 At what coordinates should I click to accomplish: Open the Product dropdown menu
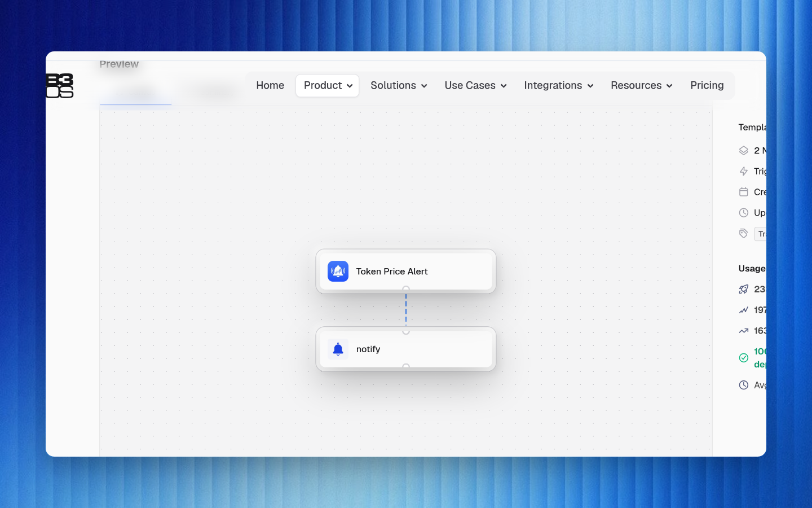click(x=328, y=86)
